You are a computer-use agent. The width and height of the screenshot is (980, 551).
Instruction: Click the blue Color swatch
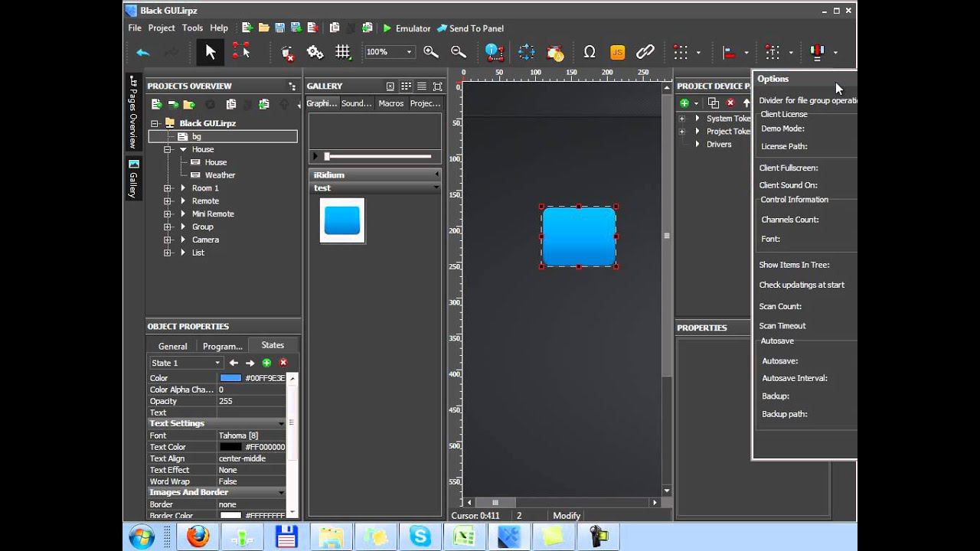230,378
